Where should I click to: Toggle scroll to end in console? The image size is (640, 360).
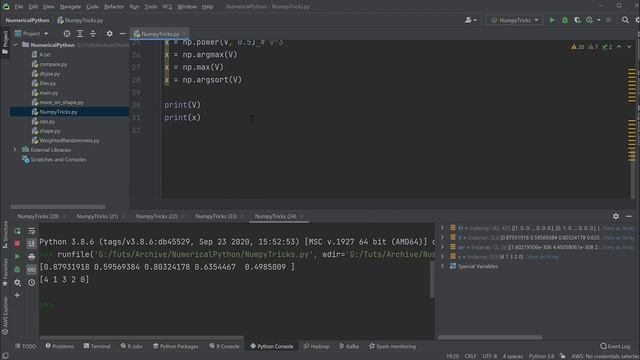click(x=31, y=244)
